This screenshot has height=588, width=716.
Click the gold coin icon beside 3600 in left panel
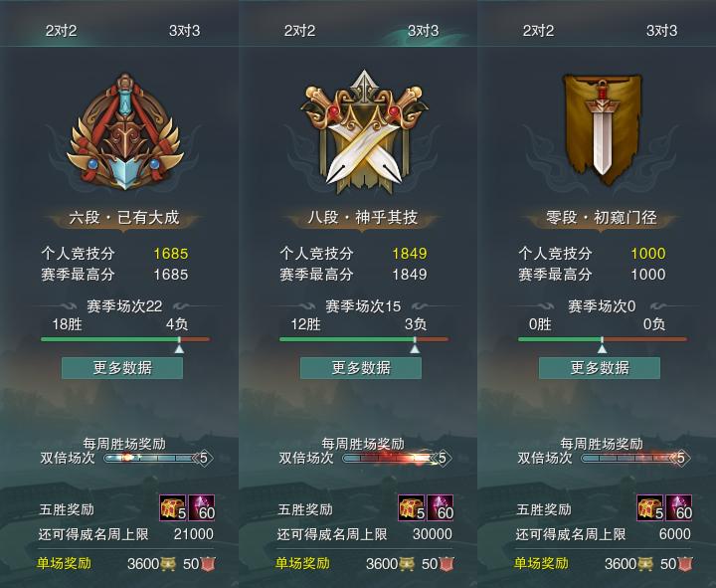[x=168, y=564]
